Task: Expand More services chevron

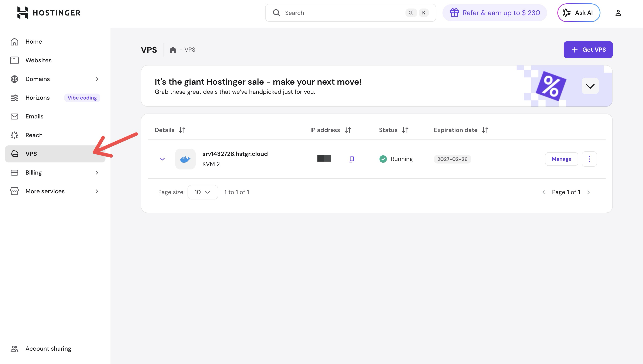Action: pyautogui.click(x=97, y=192)
